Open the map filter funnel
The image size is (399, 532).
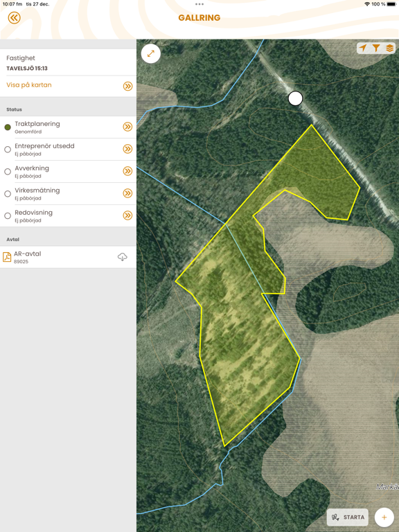pyautogui.click(x=376, y=48)
